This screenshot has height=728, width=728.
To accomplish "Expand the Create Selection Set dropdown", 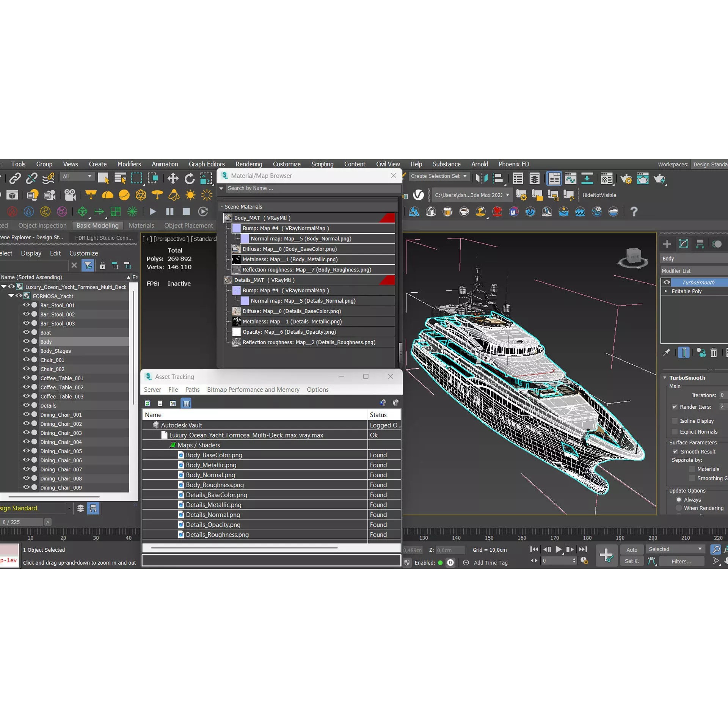I will tap(465, 176).
